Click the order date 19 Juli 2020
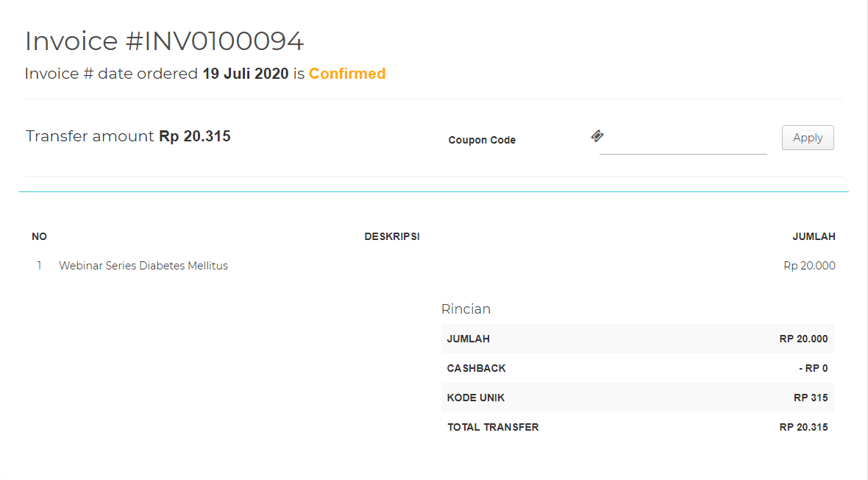Viewport: 868px width, 480px height. [246, 74]
